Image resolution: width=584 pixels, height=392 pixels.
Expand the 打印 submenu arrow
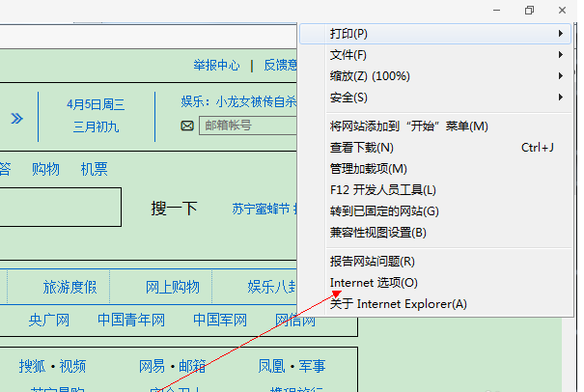pos(561,34)
